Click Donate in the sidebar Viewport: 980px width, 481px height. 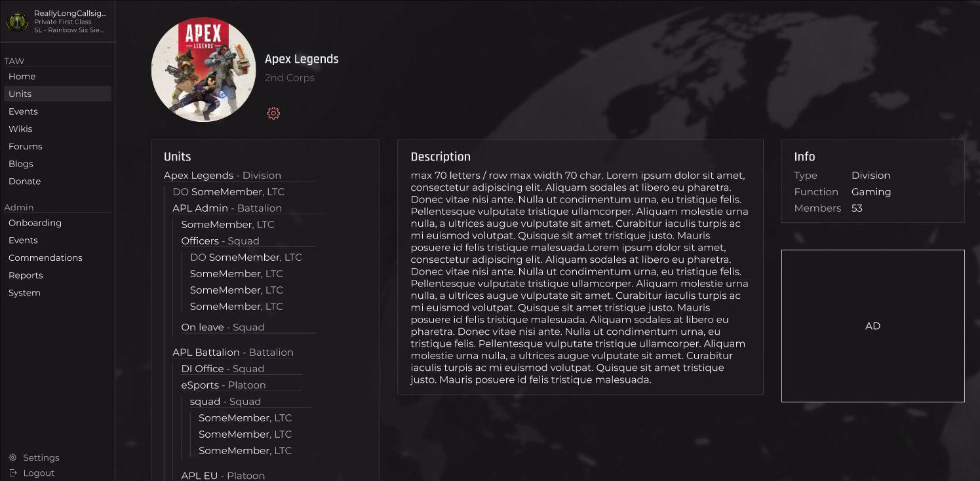[x=24, y=182]
